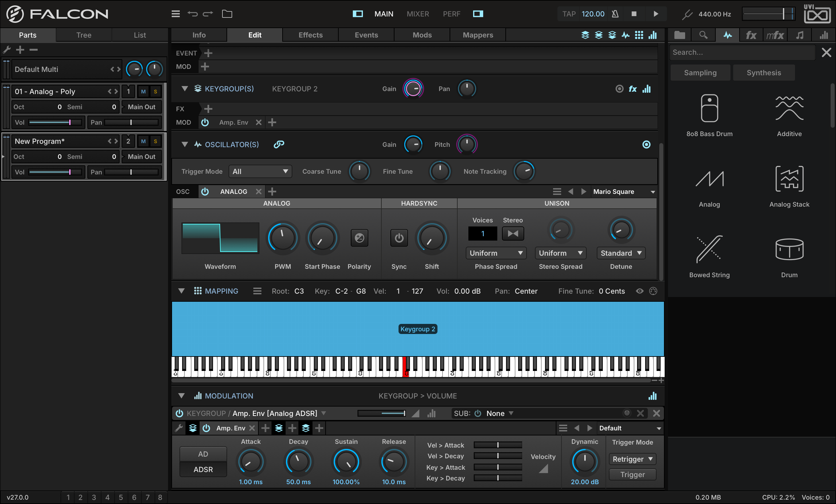Image resolution: width=836 pixels, height=504 pixels.
Task: Open the Falcon hamburger main menu
Action: coord(175,14)
